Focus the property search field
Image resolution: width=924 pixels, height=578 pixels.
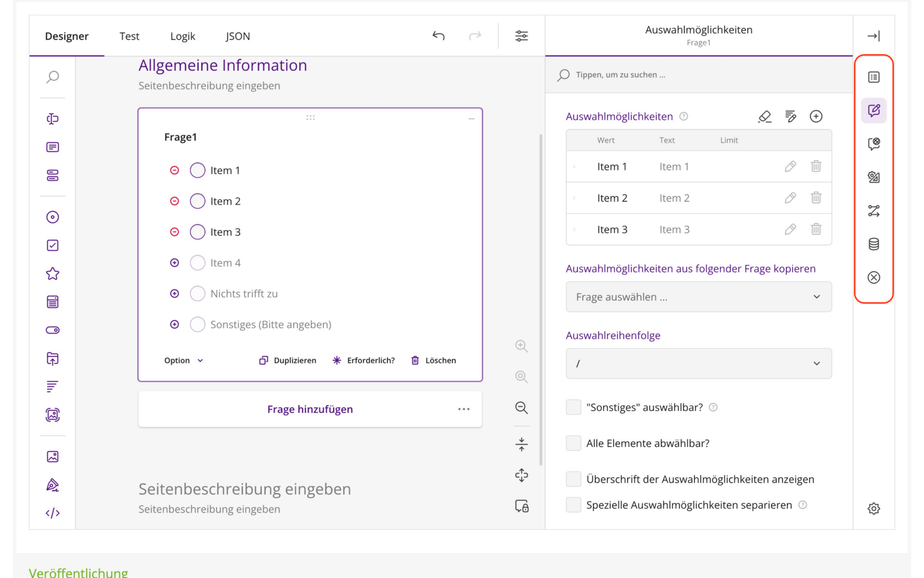699,75
